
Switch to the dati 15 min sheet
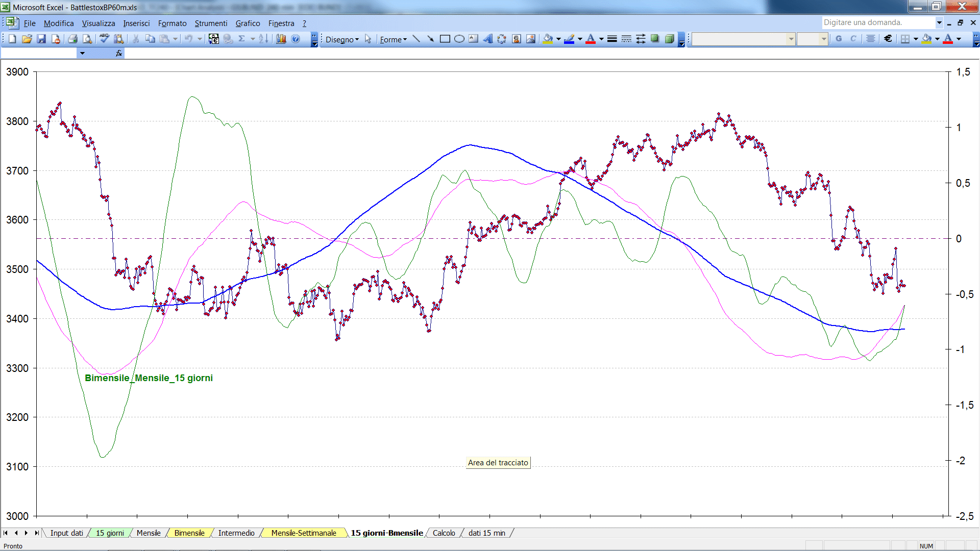coord(487,533)
